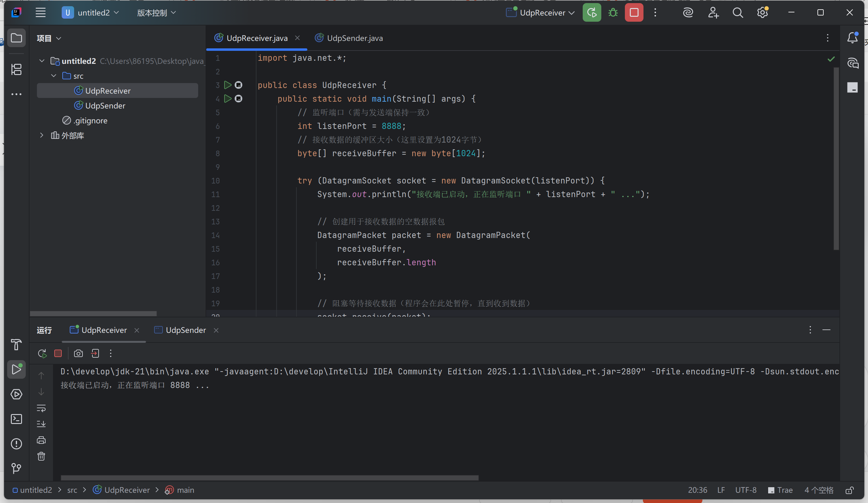Open the Git version control tool window
The image size is (868, 503).
coord(16,468)
